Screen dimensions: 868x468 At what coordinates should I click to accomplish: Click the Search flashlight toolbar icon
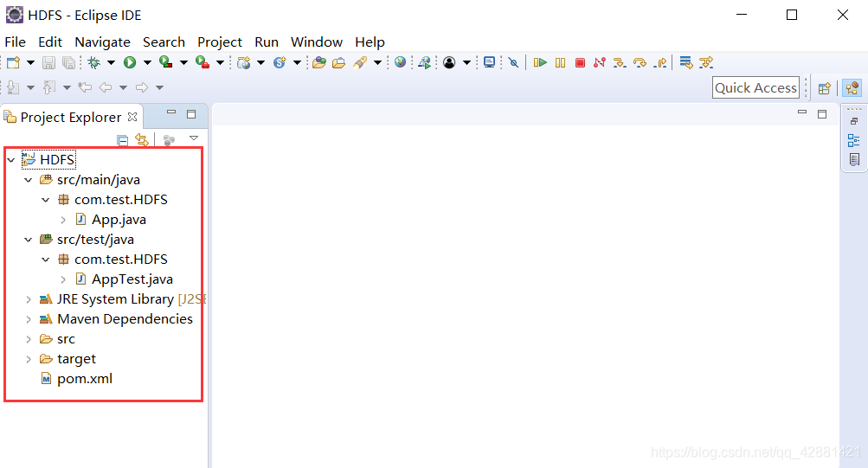pos(360,62)
